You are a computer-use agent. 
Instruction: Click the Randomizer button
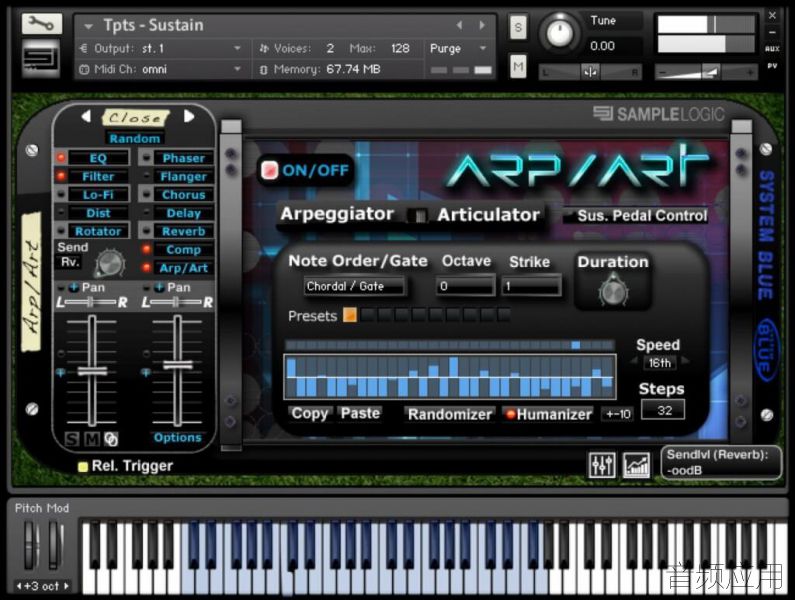point(450,414)
